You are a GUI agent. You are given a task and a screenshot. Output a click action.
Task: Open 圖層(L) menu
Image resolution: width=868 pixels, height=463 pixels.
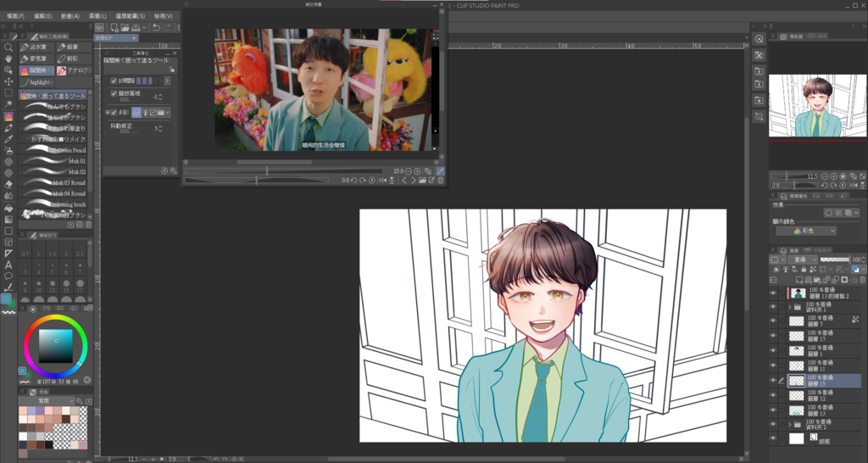97,16
